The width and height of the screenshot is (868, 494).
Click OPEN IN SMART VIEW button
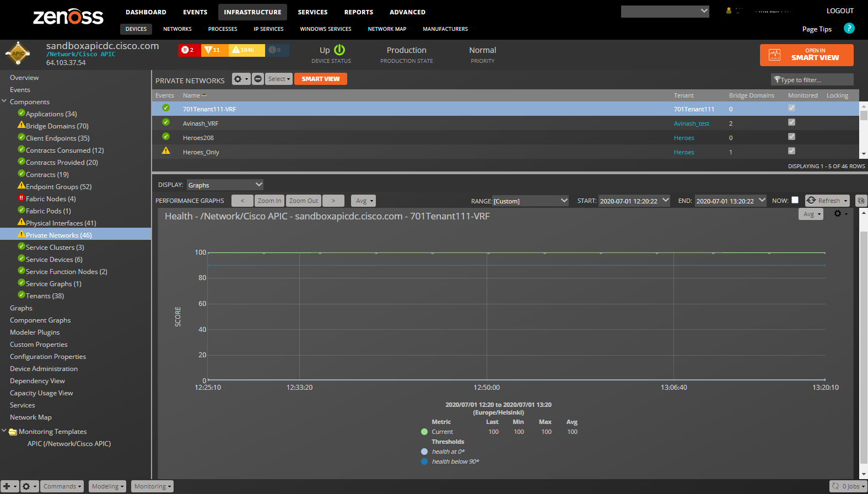point(807,55)
